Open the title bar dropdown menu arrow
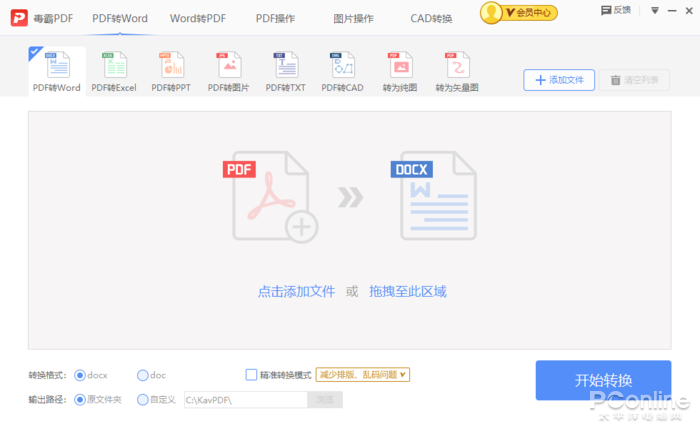Viewport: 700px width, 429px height. [654, 10]
